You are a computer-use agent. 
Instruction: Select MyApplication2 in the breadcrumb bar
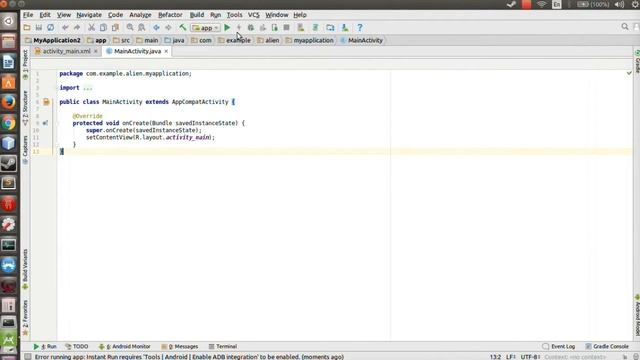[53, 40]
